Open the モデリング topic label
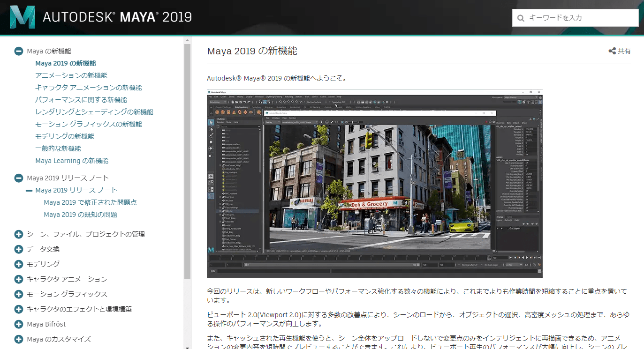This screenshot has width=644, height=349. coord(43,264)
